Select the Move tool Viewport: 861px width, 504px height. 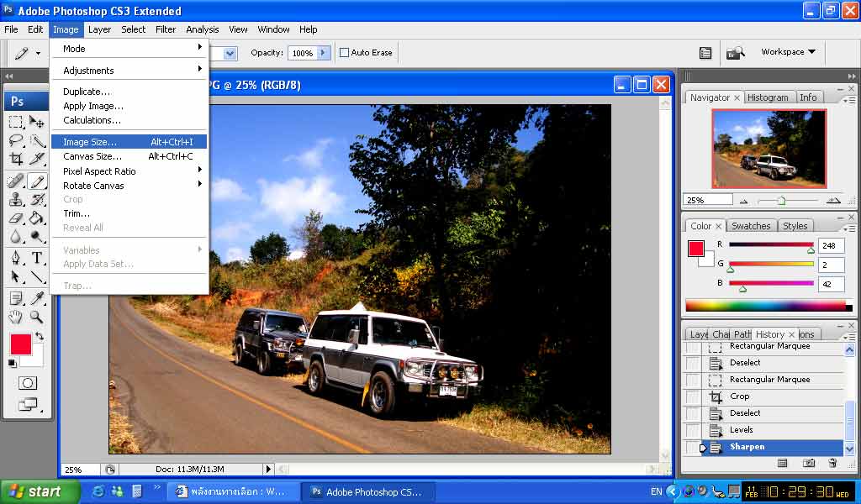coord(37,121)
